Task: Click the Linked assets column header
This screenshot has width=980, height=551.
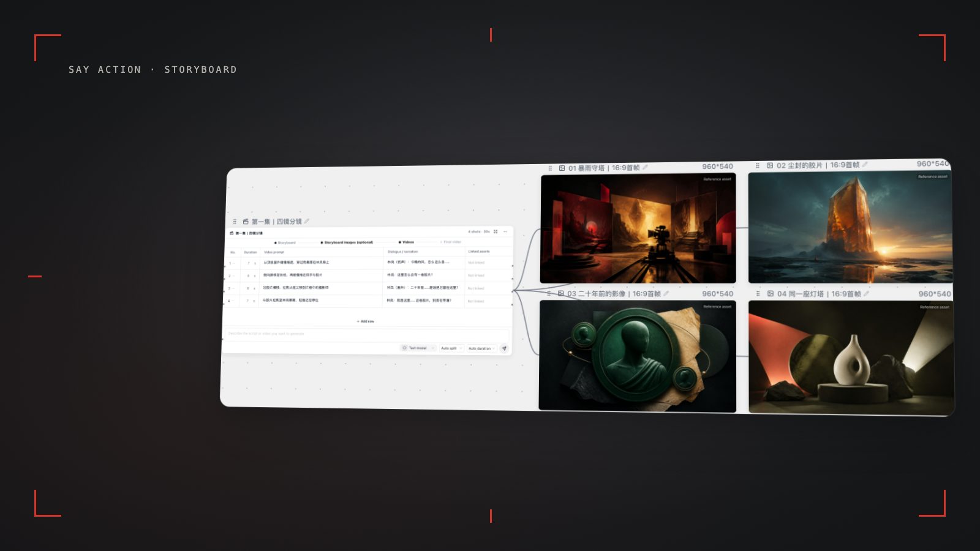Action: [479, 251]
